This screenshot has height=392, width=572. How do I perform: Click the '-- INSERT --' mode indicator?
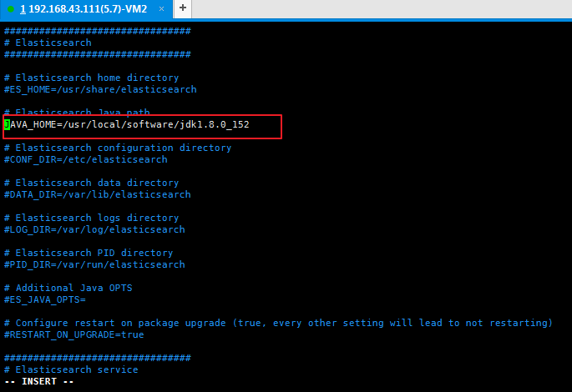pyautogui.click(x=39, y=381)
